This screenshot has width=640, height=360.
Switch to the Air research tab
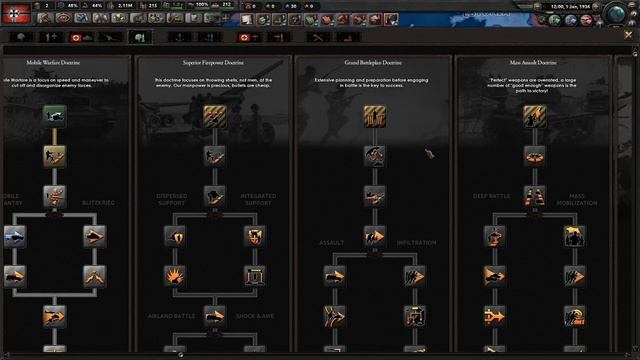(249, 38)
